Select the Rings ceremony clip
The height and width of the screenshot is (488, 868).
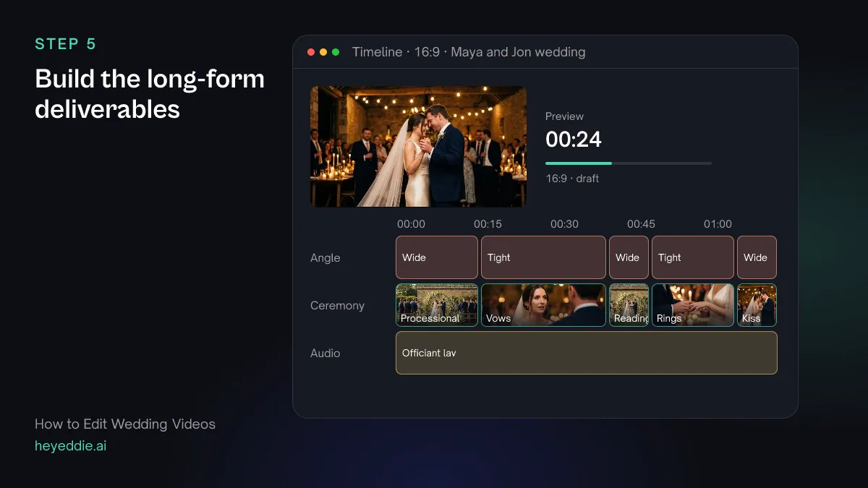pyautogui.click(x=693, y=305)
